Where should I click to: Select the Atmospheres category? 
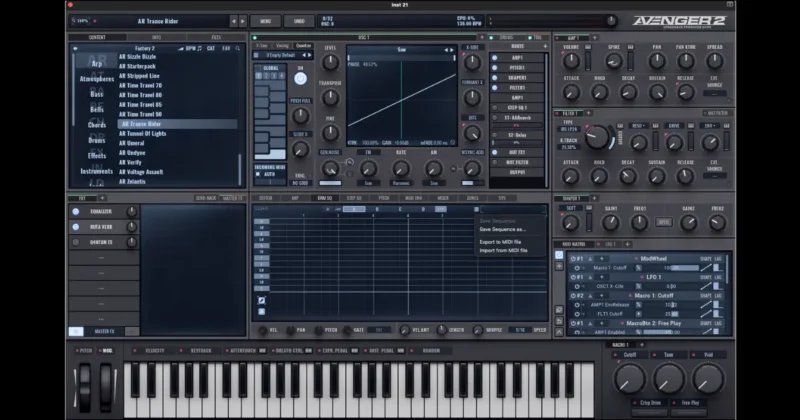(x=96, y=79)
